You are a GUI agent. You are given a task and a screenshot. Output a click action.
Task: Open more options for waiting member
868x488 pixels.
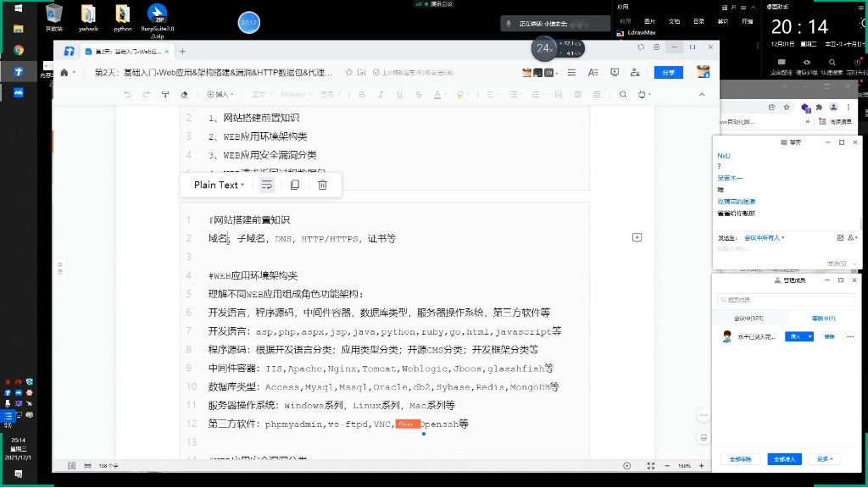click(849, 336)
